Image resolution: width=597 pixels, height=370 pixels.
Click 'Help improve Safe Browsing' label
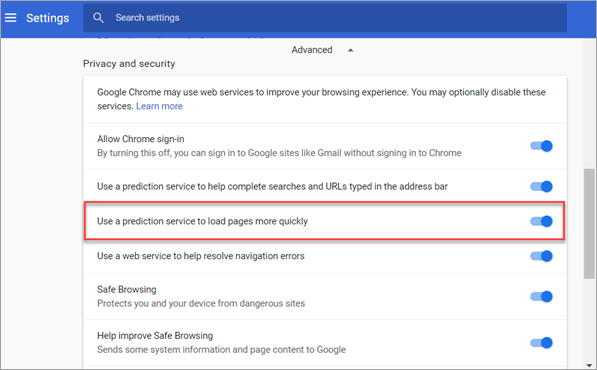point(155,335)
